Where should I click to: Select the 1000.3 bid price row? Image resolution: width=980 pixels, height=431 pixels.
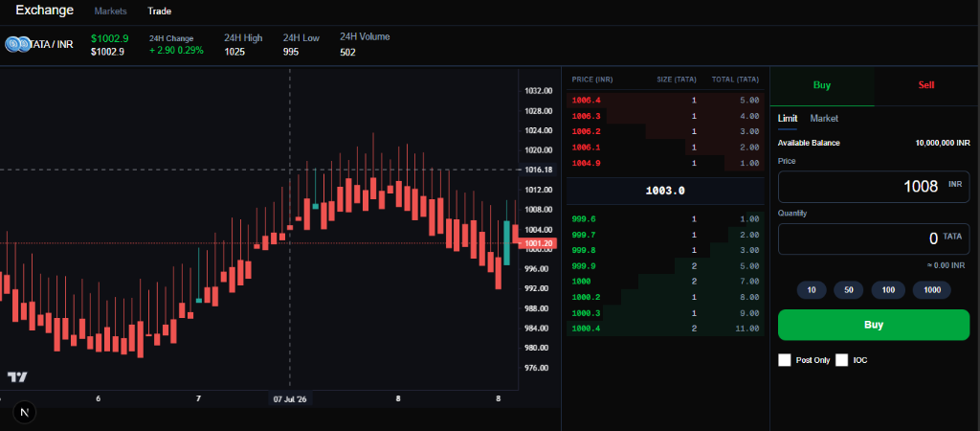tap(665, 313)
